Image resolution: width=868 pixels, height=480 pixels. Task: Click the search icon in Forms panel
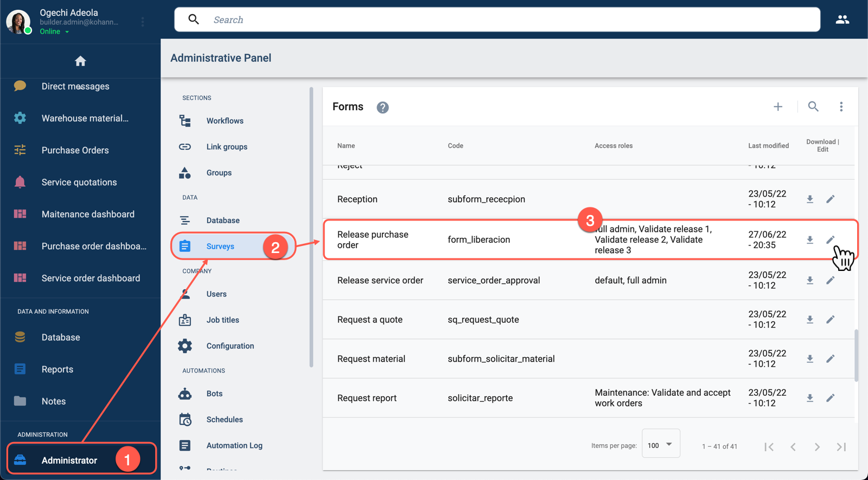[x=813, y=107]
